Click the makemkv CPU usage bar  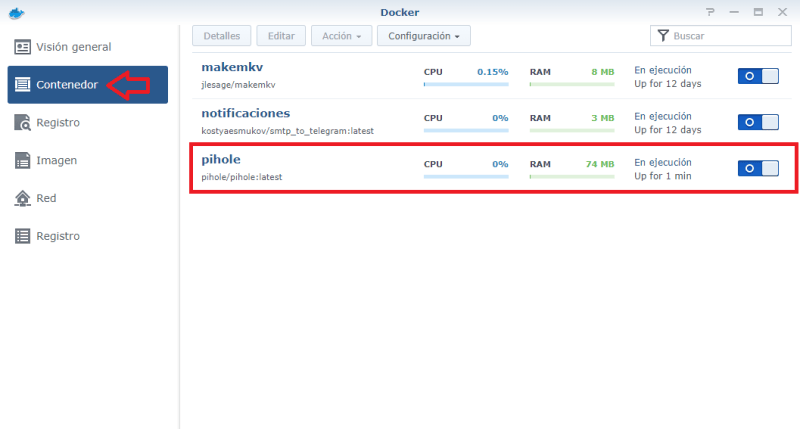pos(466,84)
